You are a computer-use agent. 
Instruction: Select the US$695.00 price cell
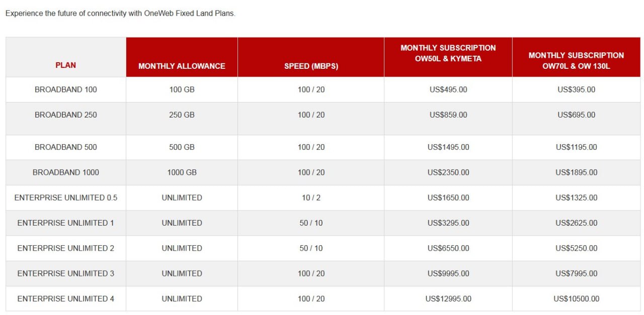point(576,115)
